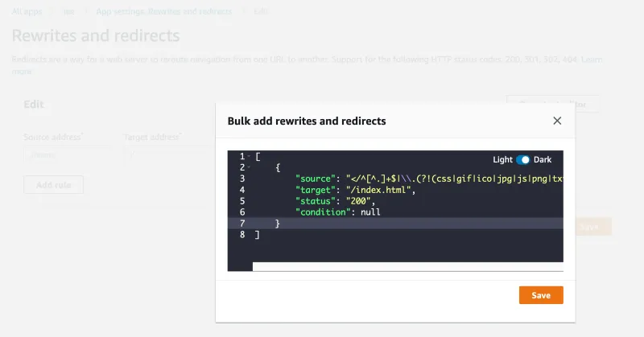
Task: Place cursor on the "condition": null line
Action: (x=338, y=212)
